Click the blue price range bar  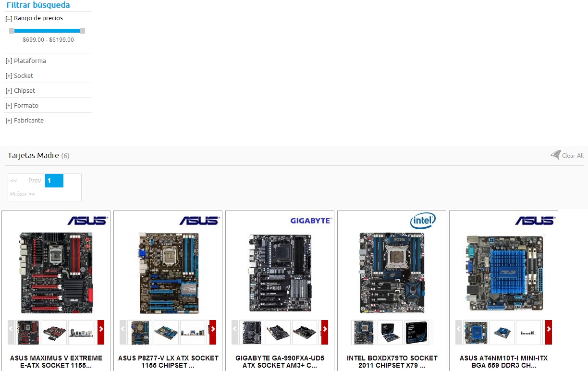(47, 31)
